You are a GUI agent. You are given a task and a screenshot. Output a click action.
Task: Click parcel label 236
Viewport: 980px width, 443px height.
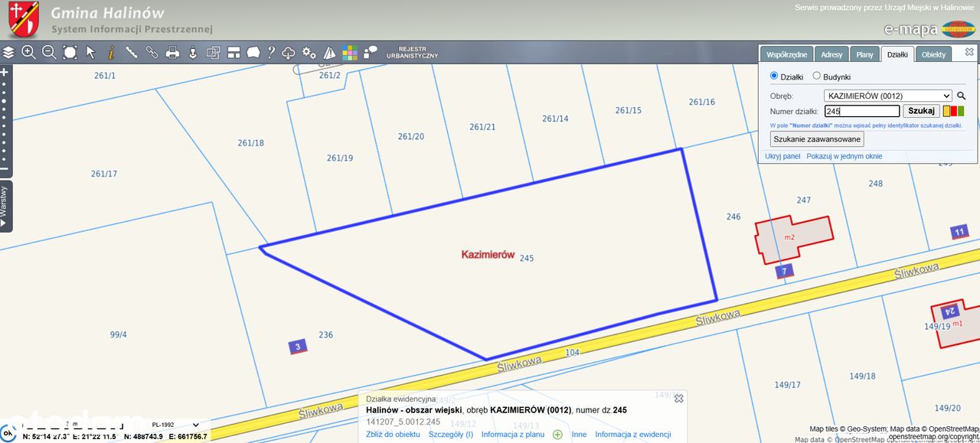(325, 334)
